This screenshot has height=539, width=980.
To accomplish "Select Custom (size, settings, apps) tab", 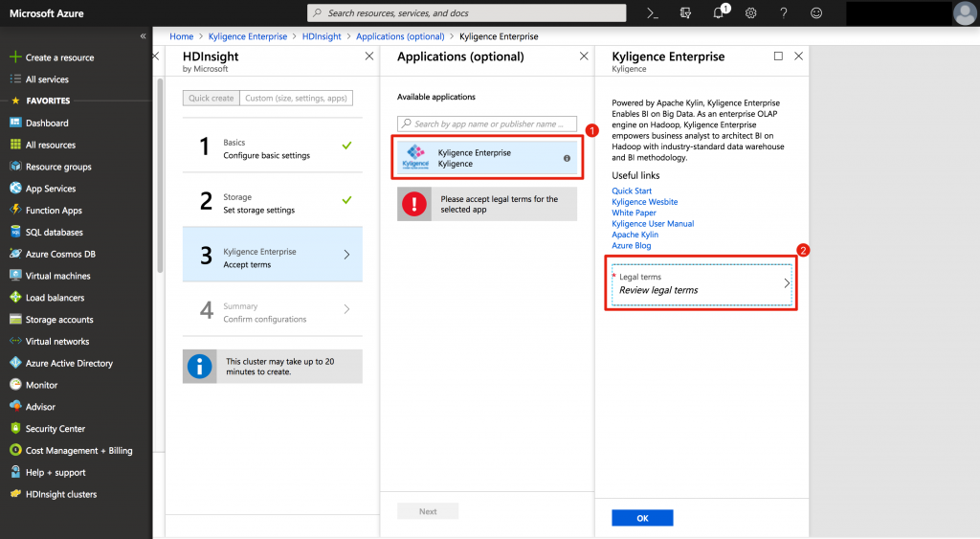I will tap(296, 99).
